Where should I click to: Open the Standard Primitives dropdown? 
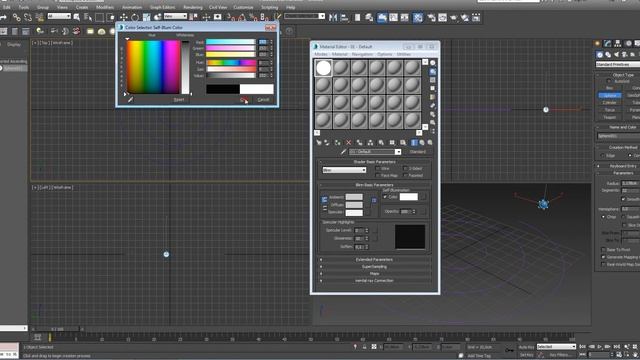coord(618,64)
